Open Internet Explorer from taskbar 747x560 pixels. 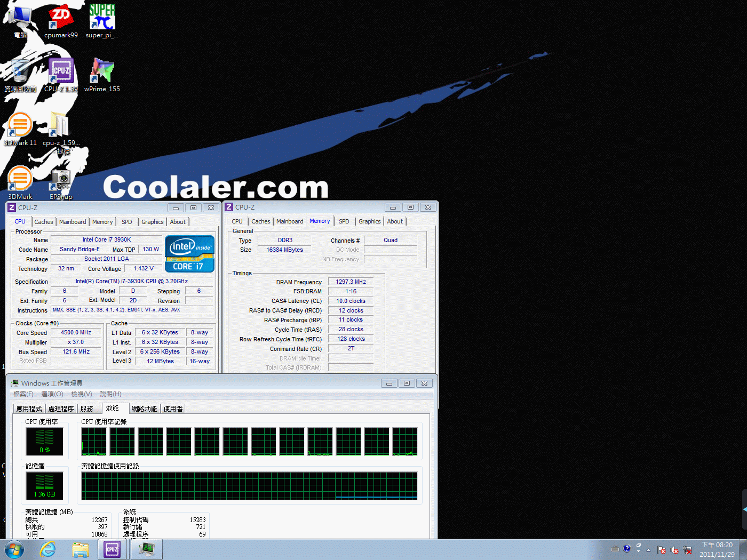click(x=48, y=549)
